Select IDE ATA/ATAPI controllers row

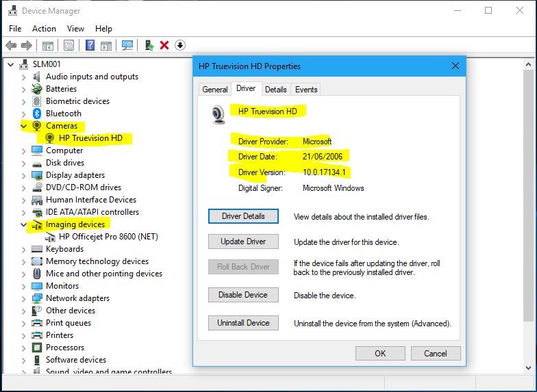tap(92, 212)
